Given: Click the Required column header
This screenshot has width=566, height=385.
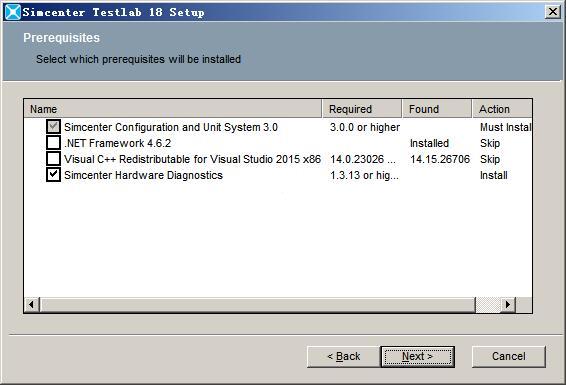Looking at the screenshot, I should (362, 109).
